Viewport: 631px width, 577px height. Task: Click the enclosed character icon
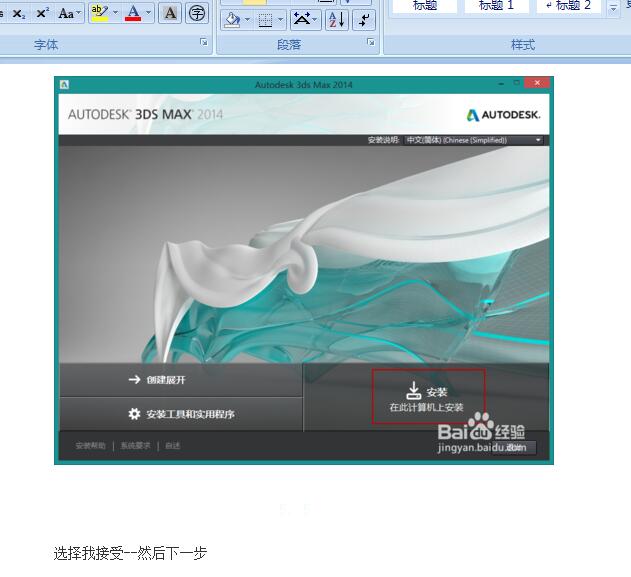point(198,14)
